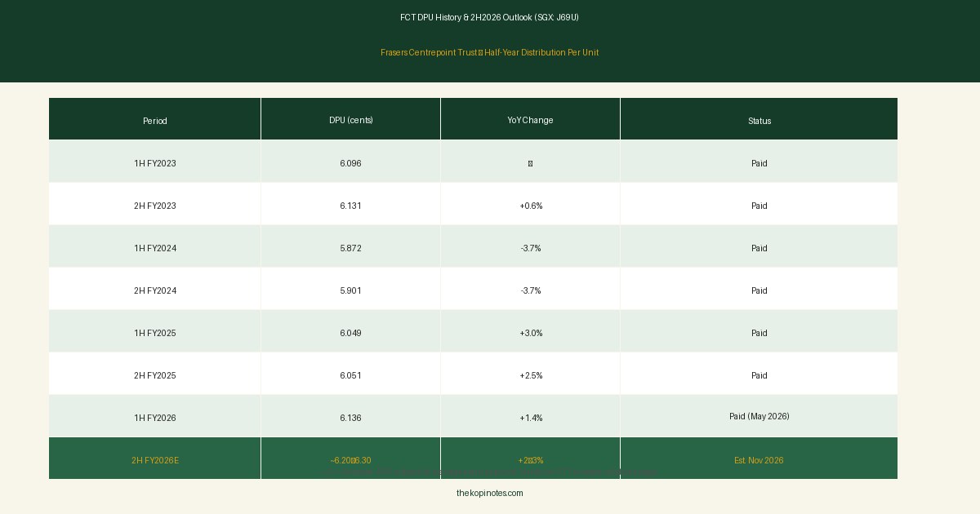The height and width of the screenshot is (514, 980).
Task: Click 'Paid' status in the 1H FY2025 row
Action: click(x=759, y=333)
